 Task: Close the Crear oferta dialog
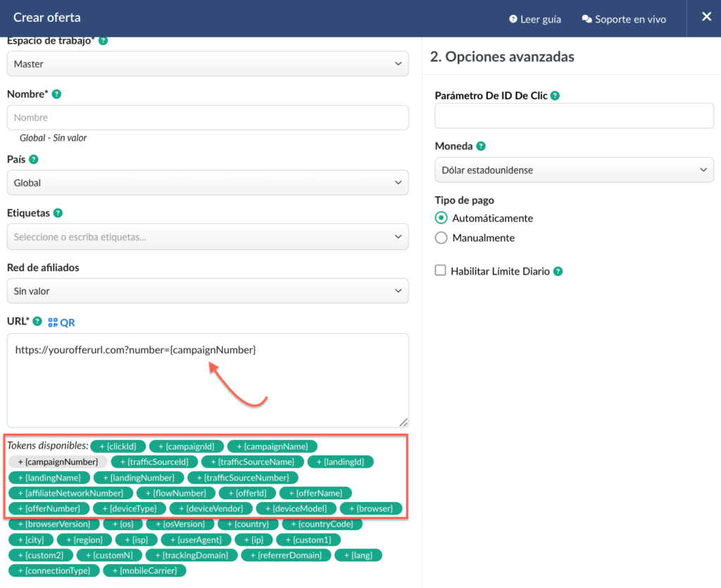(x=706, y=17)
